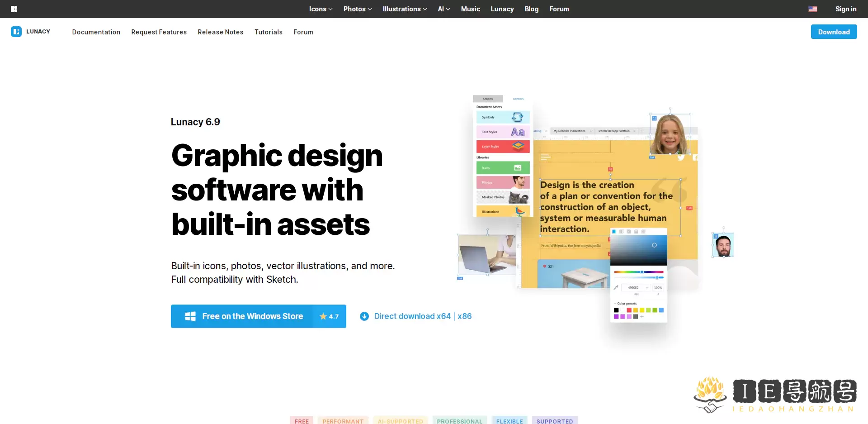Switch to the Libraries tab in the illustration
The image size is (868, 424).
click(518, 99)
